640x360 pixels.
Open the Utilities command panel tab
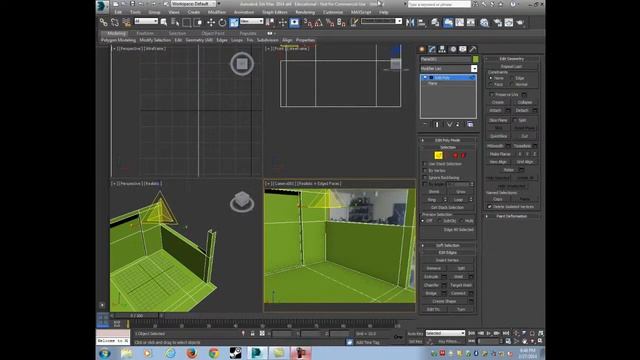tap(473, 49)
